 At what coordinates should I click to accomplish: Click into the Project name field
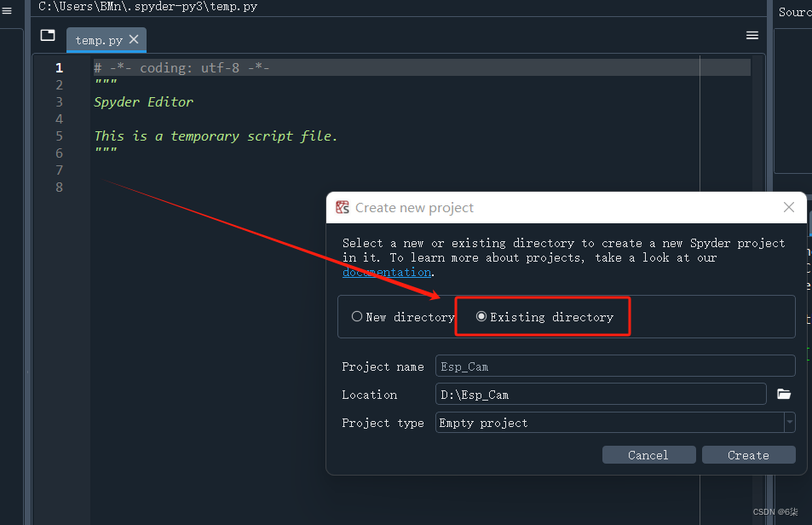pos(615,366)
